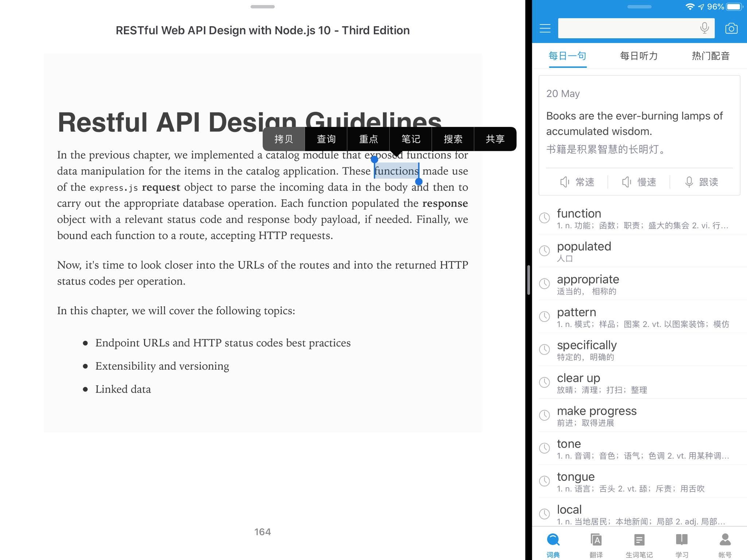Switch to the 热门配音 tab

tap(711, 56)
